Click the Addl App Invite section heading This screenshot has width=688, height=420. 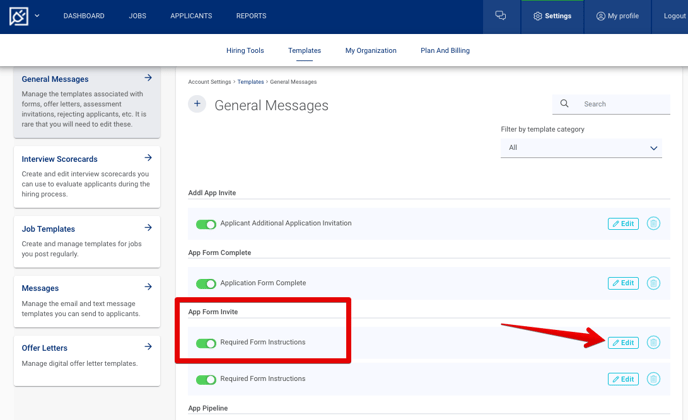click(212, 193)
